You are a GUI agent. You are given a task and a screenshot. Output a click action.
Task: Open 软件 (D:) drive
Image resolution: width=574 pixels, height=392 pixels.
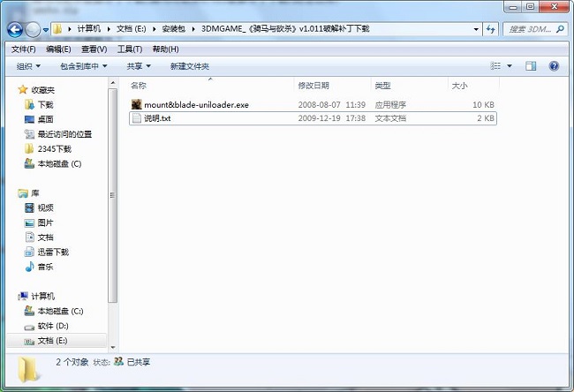point(53,326)
